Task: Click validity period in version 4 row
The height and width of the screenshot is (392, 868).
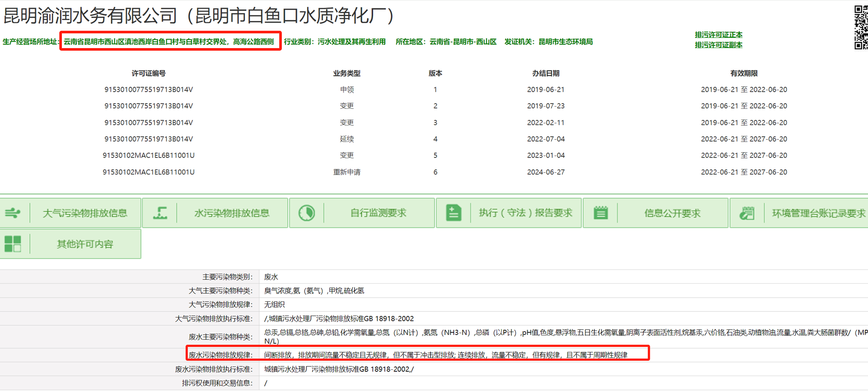Action: click(x=744, y=139)
